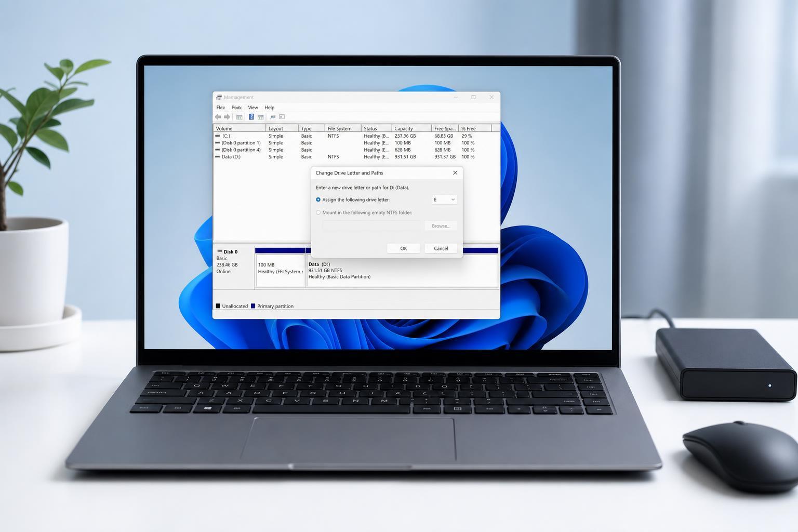
Task: Click the NTFS folder path input field
Action: (371, 226)
